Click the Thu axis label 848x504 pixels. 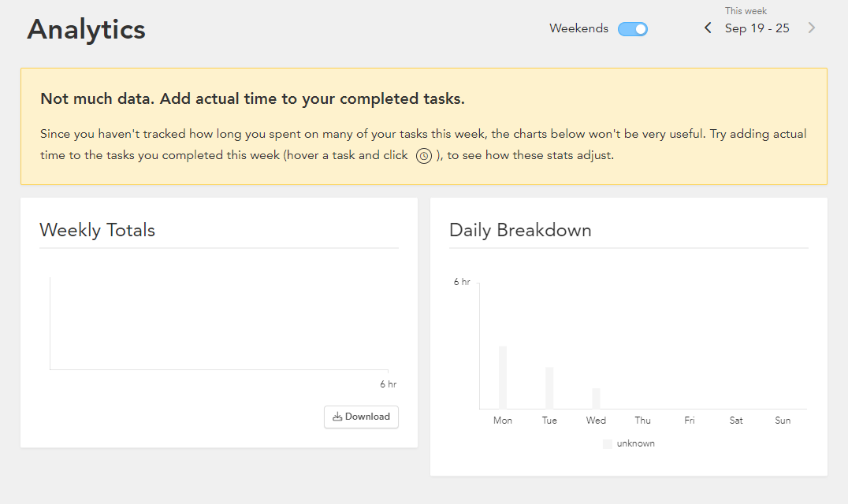point(642,421)
